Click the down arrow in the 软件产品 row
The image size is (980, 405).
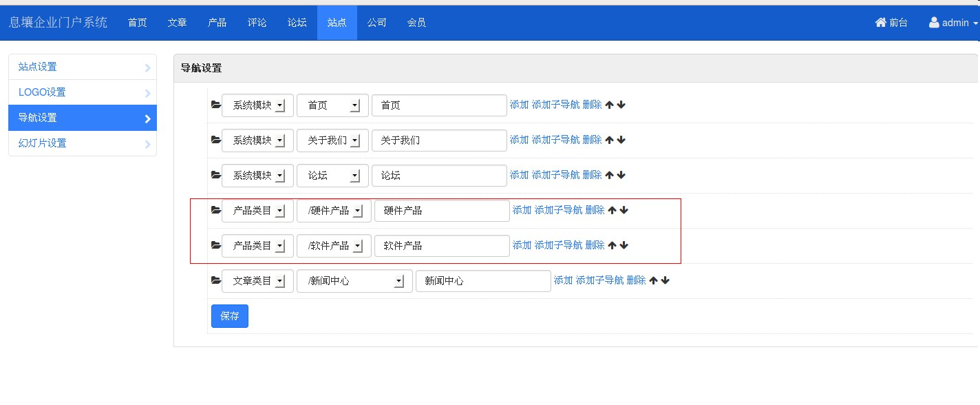(x=624, y=245)
